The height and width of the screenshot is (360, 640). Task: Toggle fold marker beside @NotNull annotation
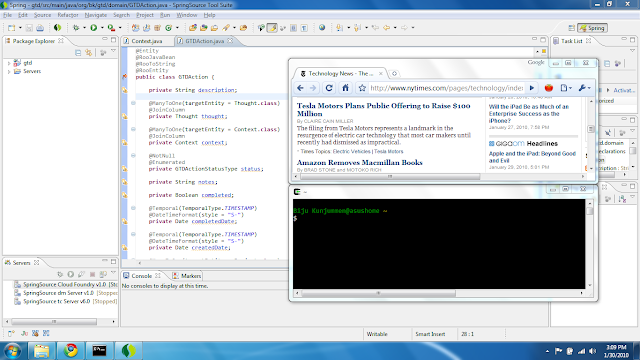click(133, 156)
